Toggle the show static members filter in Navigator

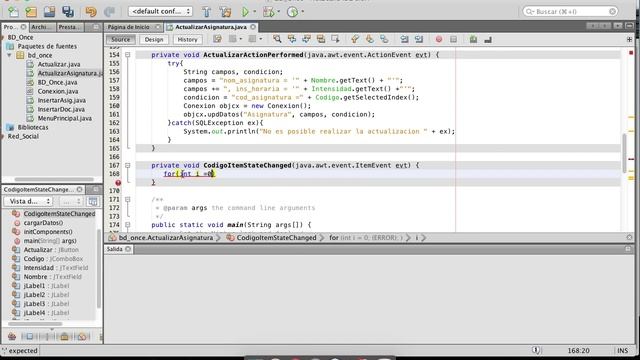47,336
